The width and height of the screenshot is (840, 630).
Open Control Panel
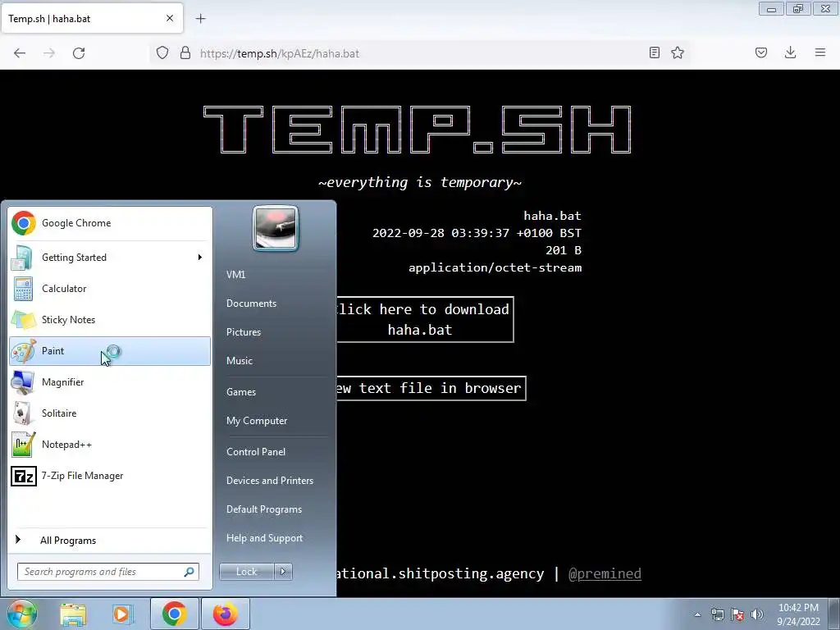tap(256, 452)
